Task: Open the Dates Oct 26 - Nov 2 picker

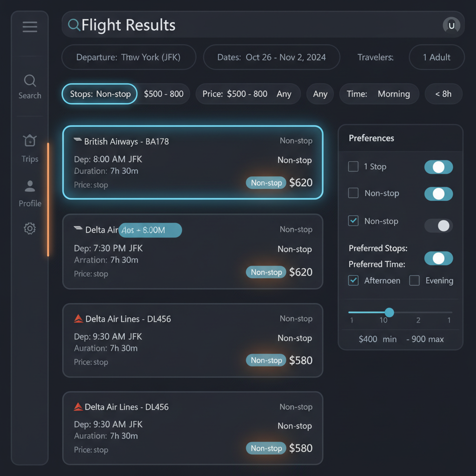Action: point(271,57)
